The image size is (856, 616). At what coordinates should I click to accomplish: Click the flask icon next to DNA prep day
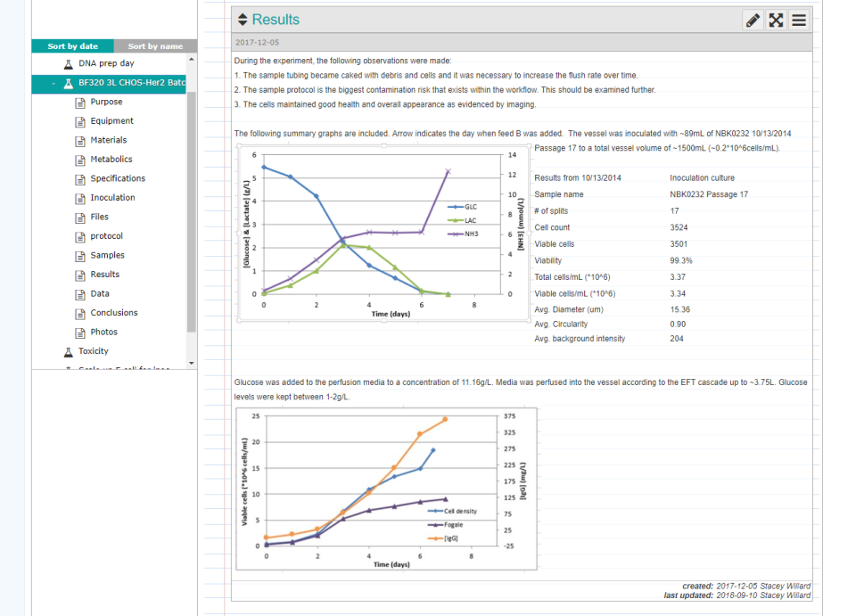pyautogui.click(x=69, y=64)
